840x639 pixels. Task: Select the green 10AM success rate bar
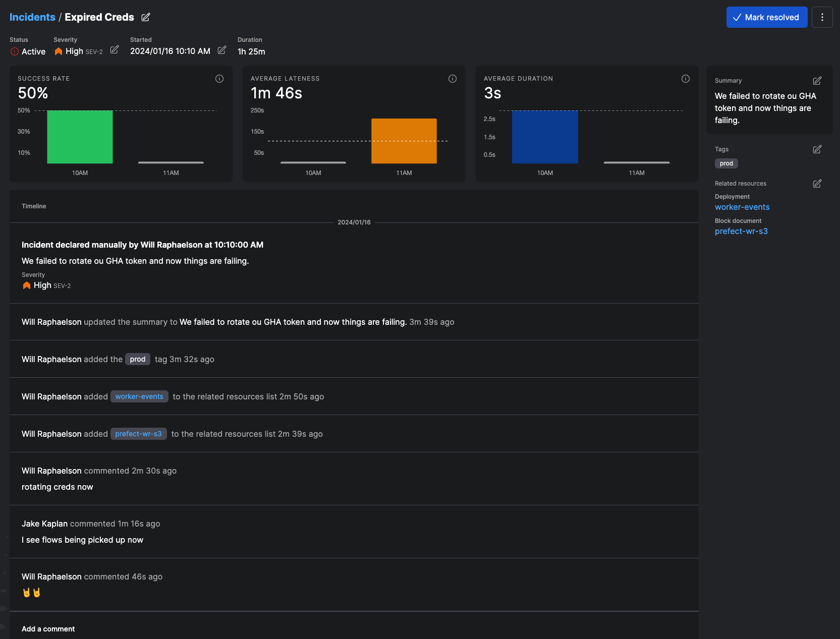click(80, 137)
